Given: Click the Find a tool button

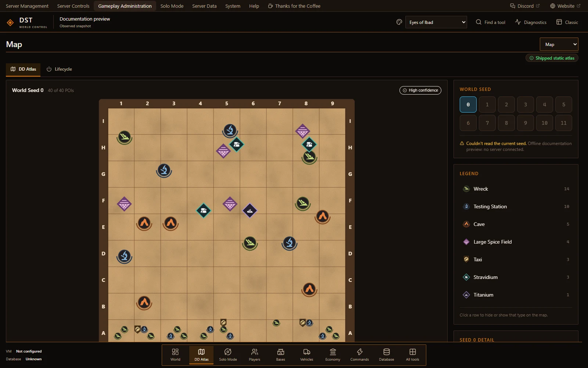Looking at the screenshot, I should point(491,22).
